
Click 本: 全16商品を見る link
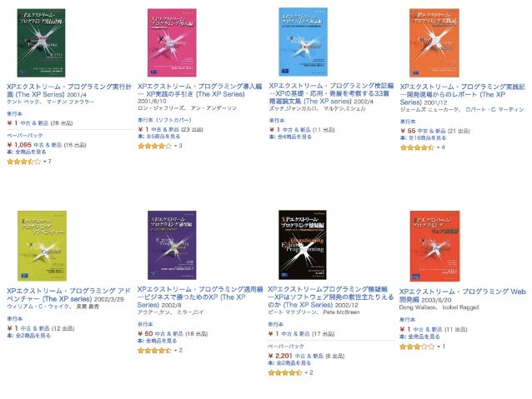[423, 138]
